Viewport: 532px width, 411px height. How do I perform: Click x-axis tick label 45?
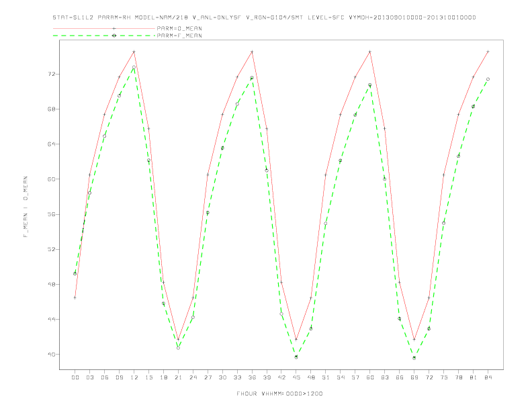[x=296, y=377]
